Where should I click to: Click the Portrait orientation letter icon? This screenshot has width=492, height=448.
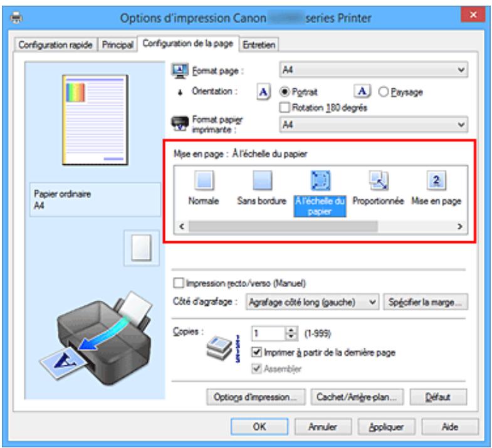pyautogui.click(x=264, y=92)
